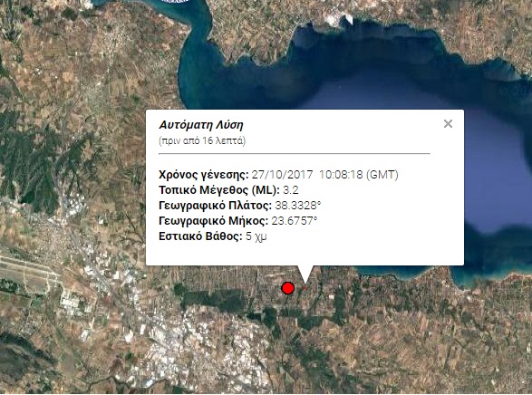Click the date value 27/10/2017
Image resolution: width=532 pixels, height=395 pixels.
(x=282, y=175)
